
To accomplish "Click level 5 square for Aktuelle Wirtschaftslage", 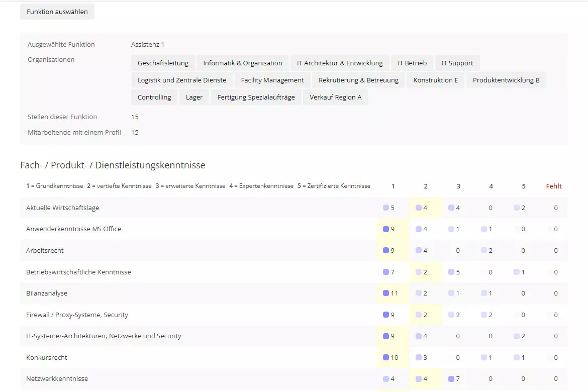I will pyautogui.click(x=517, y=208).
